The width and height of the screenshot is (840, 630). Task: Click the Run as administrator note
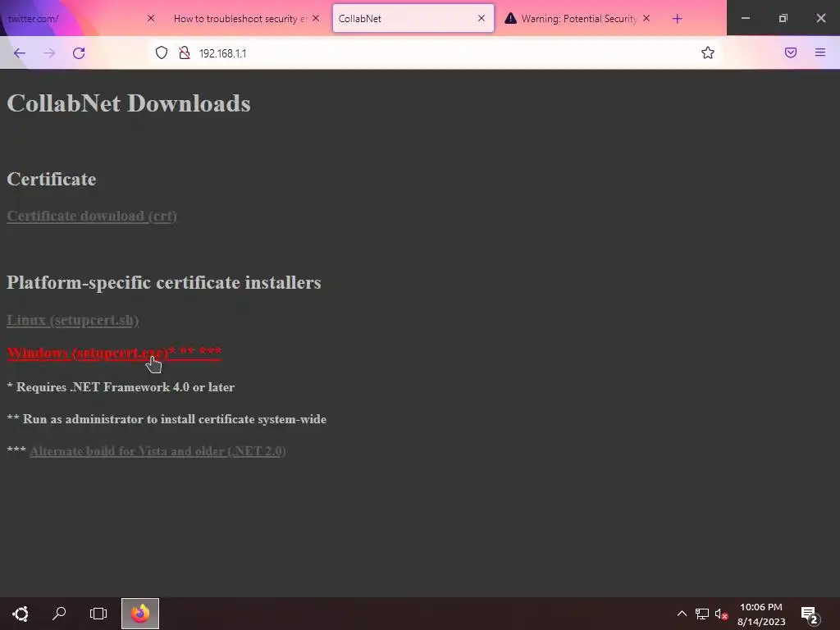coord(167,419)
